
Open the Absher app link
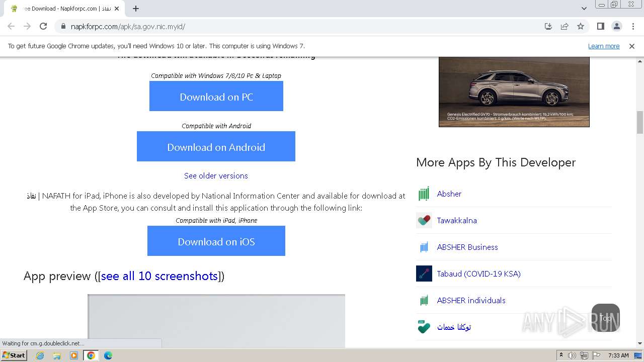[449, 194]
